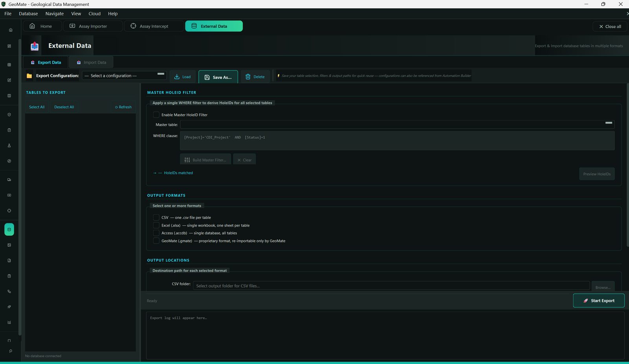
Task: Open the clipboard check icon in the sidebar
Action: click(x=9, y=130)
